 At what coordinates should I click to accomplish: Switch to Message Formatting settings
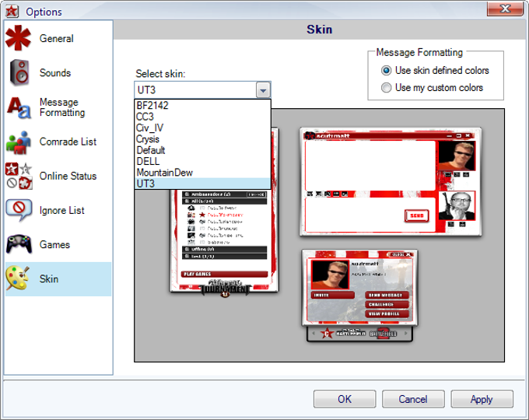[62, 107]
